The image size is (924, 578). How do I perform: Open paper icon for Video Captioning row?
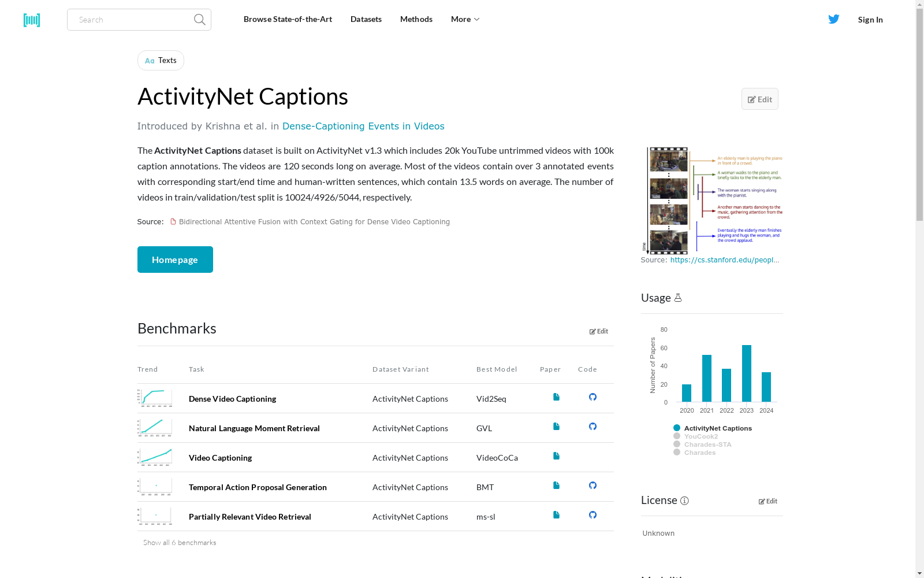(x=556, y=456)
